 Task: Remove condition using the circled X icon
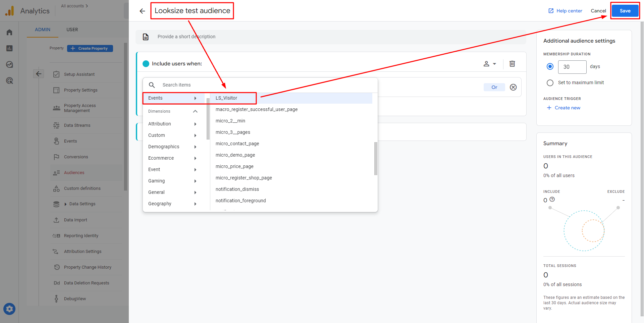point(513,87)
